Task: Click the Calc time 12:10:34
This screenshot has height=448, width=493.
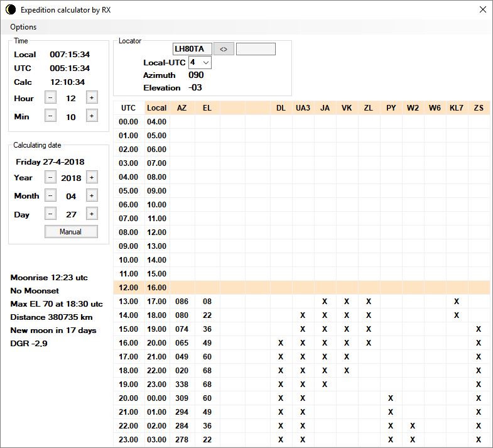Action: point(68,82)
